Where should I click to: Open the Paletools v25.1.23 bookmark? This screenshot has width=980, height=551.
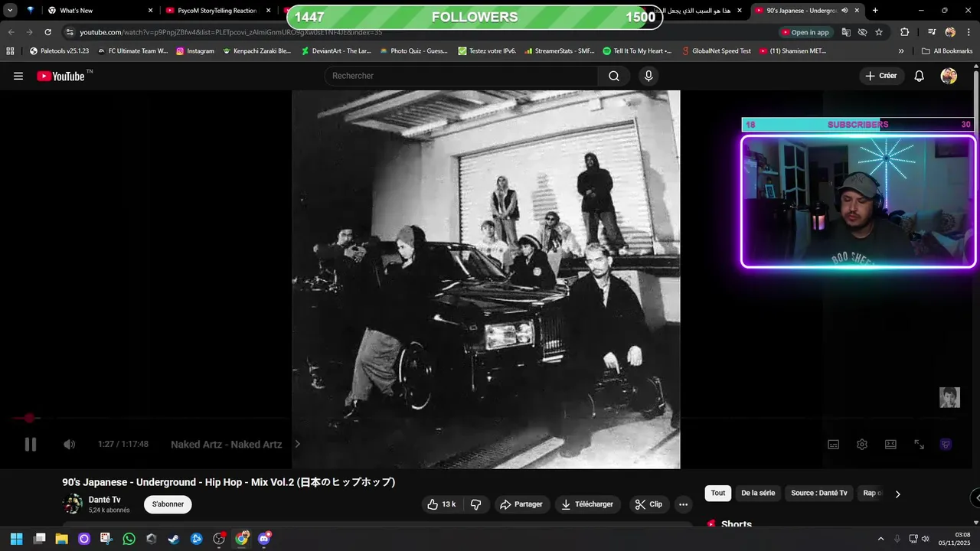(59, 51)
